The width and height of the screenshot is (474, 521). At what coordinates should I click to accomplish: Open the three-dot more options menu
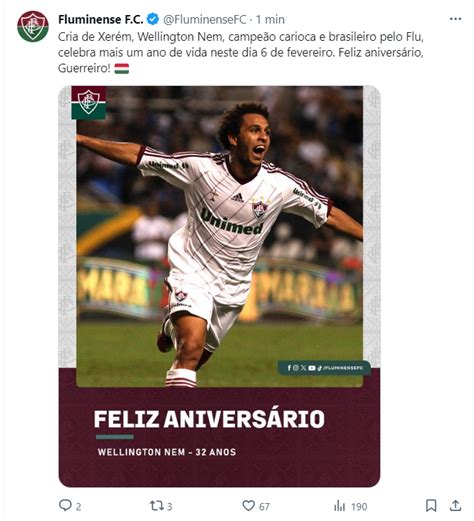click(x=455, y=19)
